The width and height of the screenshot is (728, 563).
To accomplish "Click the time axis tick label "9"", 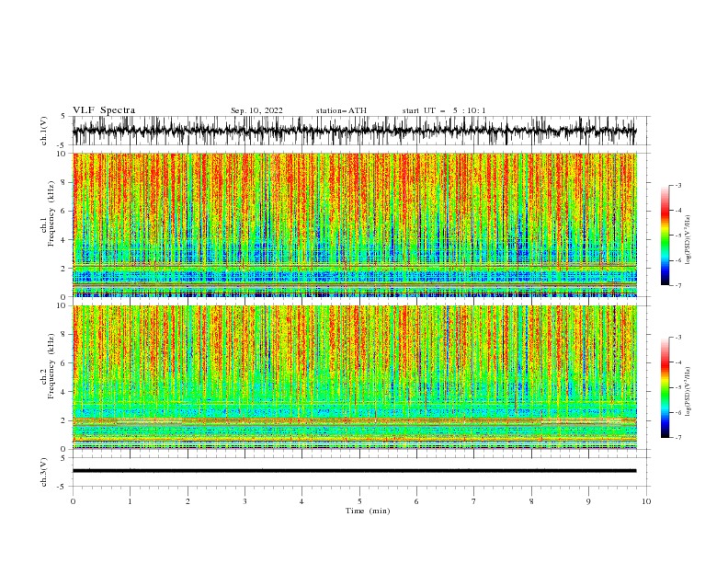I will [588, 501].
